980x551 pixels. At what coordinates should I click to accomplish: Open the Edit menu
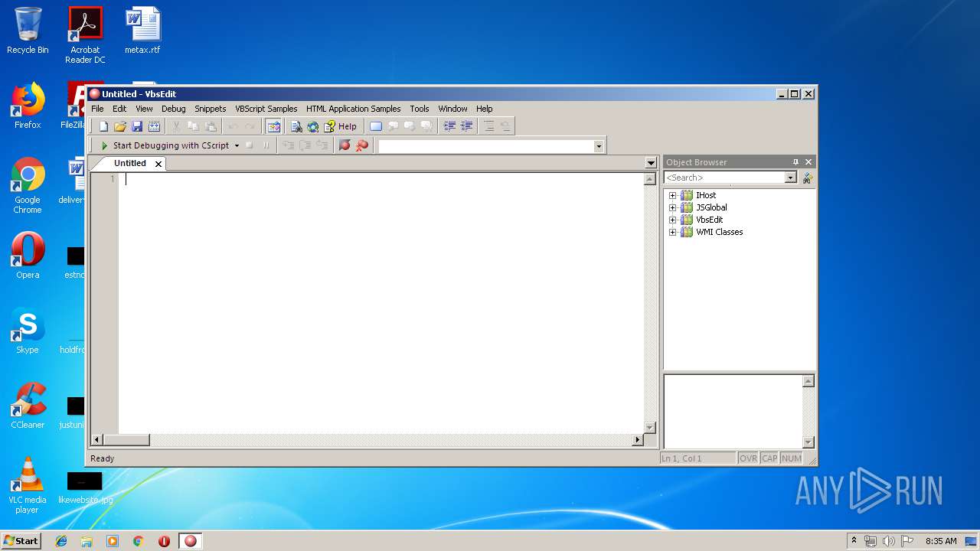point(119,109)
